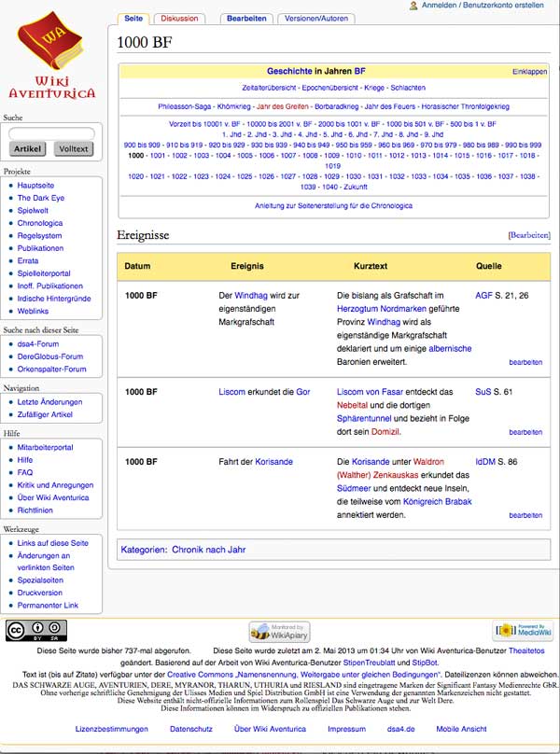Screen dimensions: 560x754
Task: Open the Bearbeiten tab
Action: [246, 19]
